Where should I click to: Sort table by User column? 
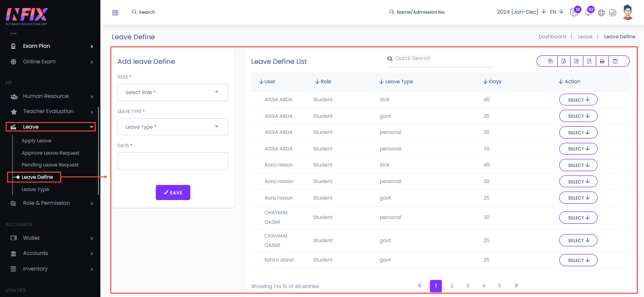[x=267, y=82]
